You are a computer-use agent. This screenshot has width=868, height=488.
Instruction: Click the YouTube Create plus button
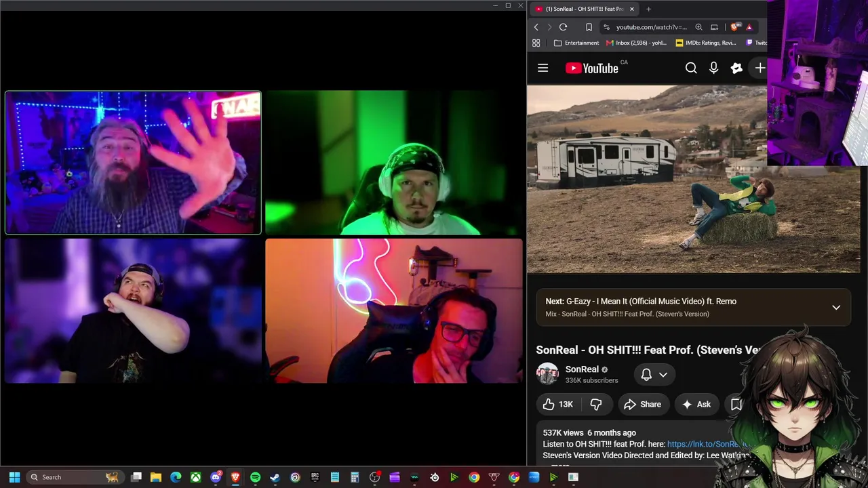pyautogui.click(x=759, y=68)
